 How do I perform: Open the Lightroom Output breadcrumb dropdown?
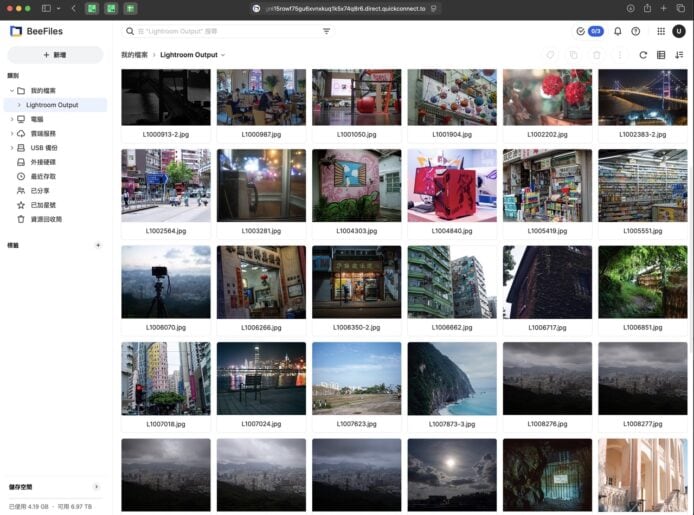(x=223, y=55)
